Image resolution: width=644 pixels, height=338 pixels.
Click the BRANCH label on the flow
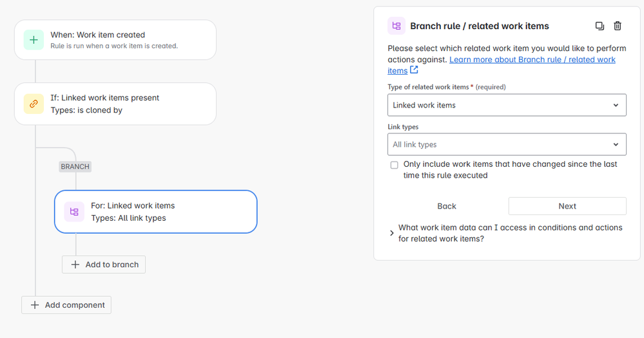(75, 167)
